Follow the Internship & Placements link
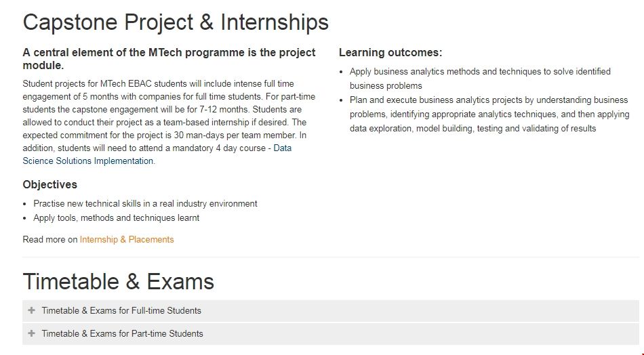Viewport: 644px width, 355px height. pos(127,239)
